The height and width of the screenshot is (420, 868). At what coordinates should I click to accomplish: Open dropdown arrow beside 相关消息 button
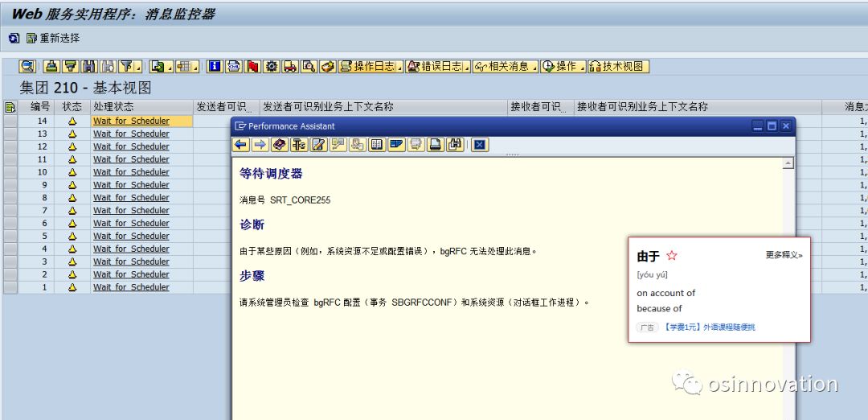[534, 67]
